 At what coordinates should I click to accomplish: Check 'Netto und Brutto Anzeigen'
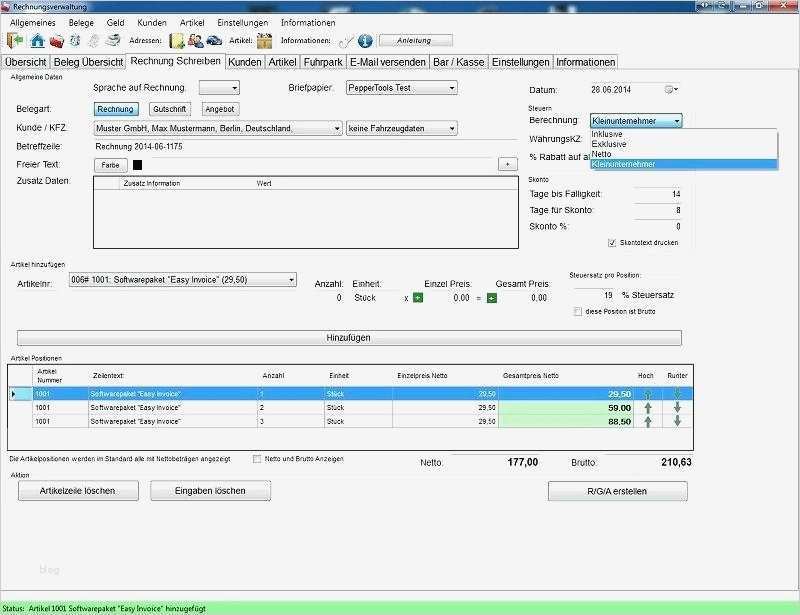point(257,459)
